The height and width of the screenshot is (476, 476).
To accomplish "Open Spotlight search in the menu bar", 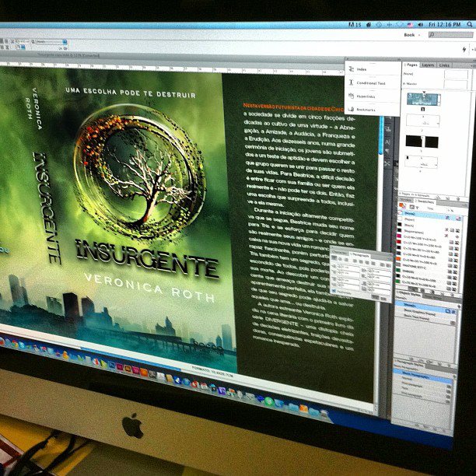I will coord(470,24).
